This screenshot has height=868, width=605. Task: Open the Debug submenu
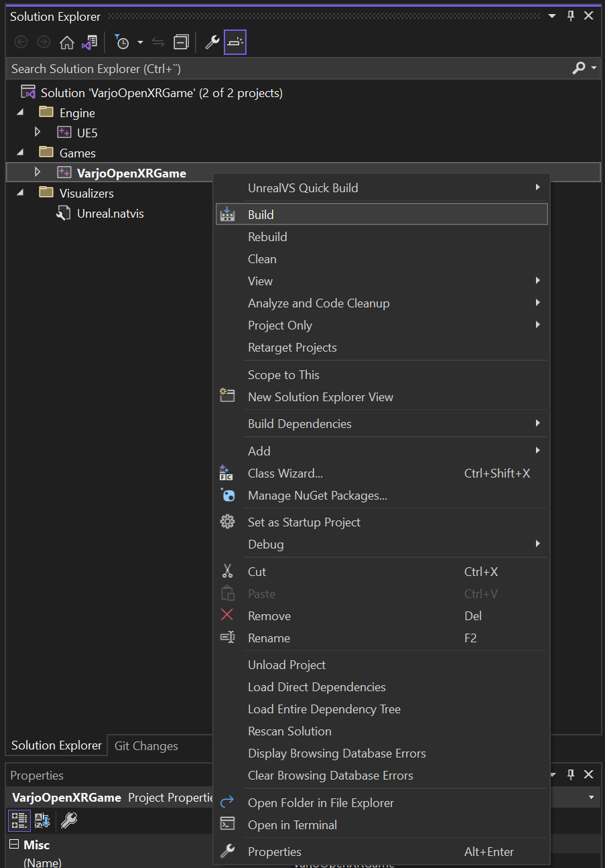click(381, 545)
